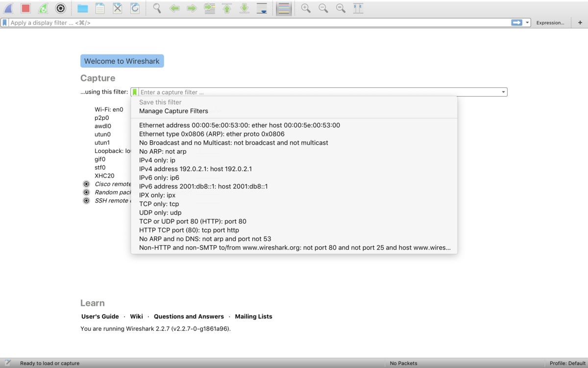Viewport: 588px width, 368px height.
Task: Select utun0 interface
Action: coord(103,134)
